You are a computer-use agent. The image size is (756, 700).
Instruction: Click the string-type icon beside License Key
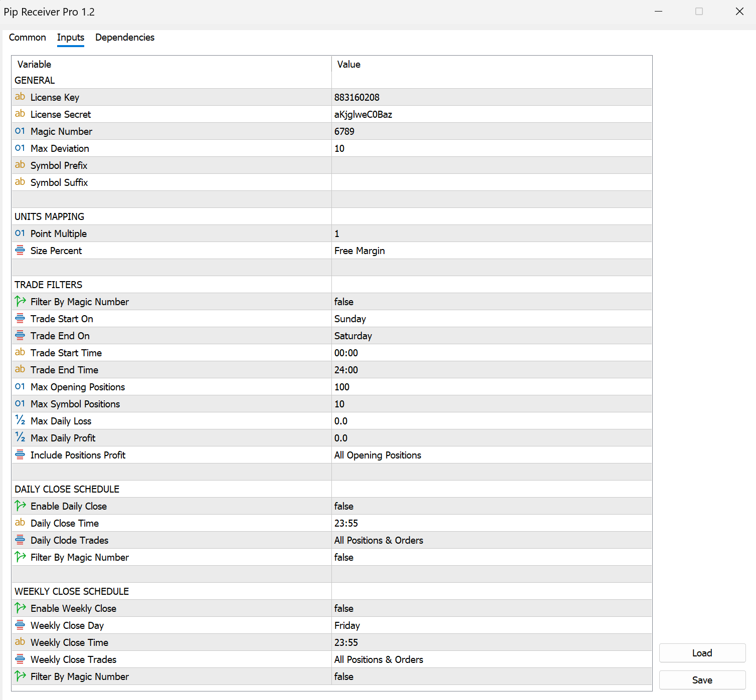click(20, 97)
